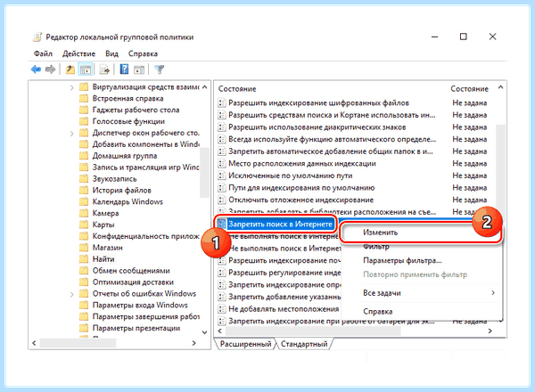Sort by right Состояние column header

469,89
